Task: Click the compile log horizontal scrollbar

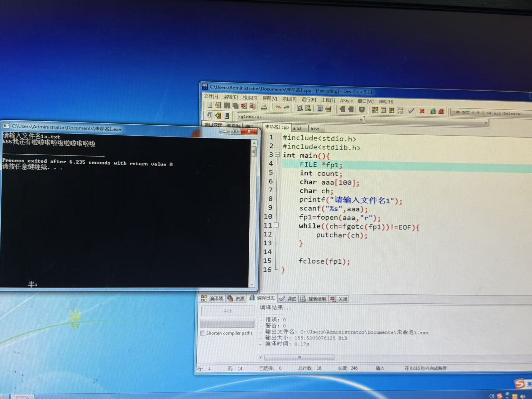Action: click(299, 357)
